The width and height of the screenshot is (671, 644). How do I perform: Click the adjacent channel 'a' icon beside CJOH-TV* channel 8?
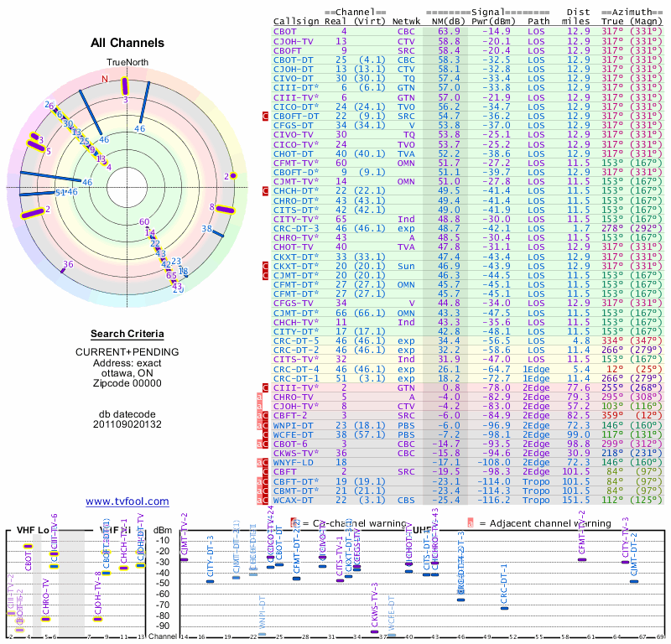259,406
